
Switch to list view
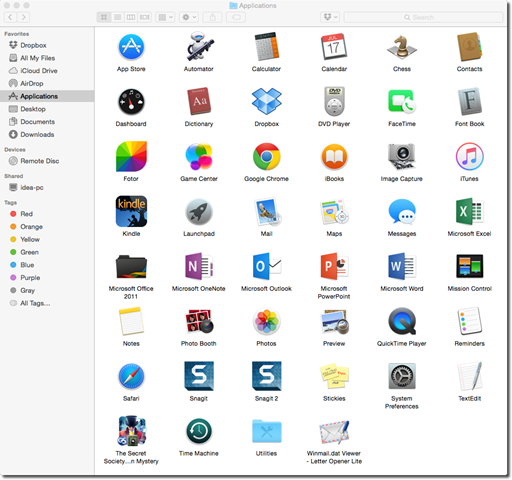(x=117, y=17)
